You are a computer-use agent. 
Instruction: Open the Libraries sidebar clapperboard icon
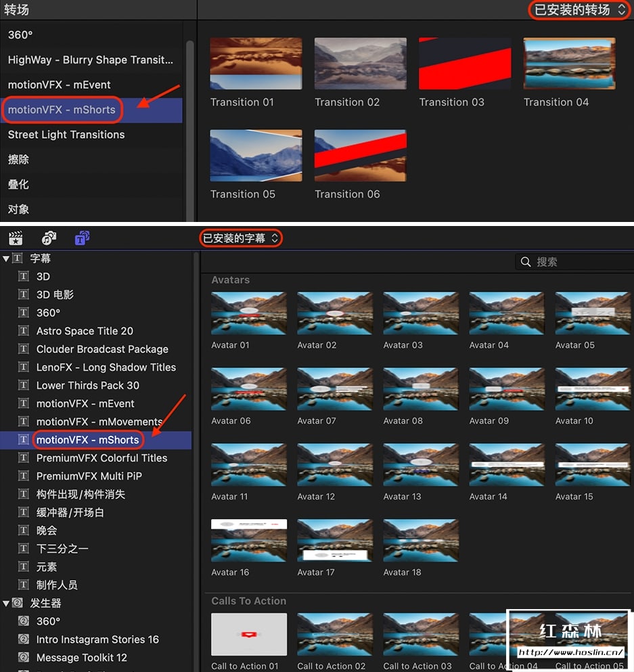coord(16,238)
